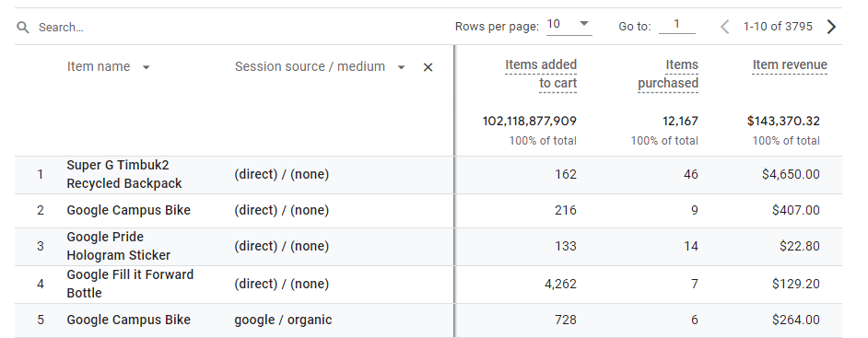Click the $22.80 revenue cell
Image resolution: width=868 pixels, height=338 pixels.
[800, 246]
